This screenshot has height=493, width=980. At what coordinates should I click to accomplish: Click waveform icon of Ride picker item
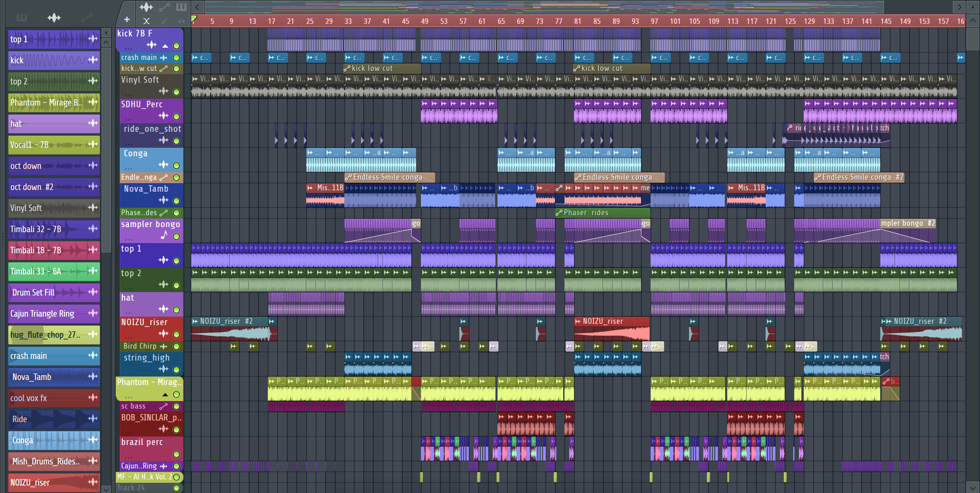click(x=93, y=419)
